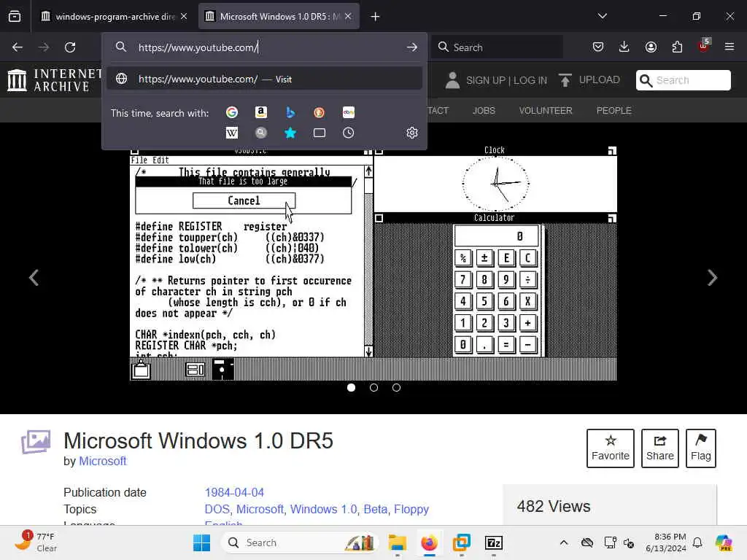Reload the current page
This screenshot has height=560, width=747.
click(70, 47)
